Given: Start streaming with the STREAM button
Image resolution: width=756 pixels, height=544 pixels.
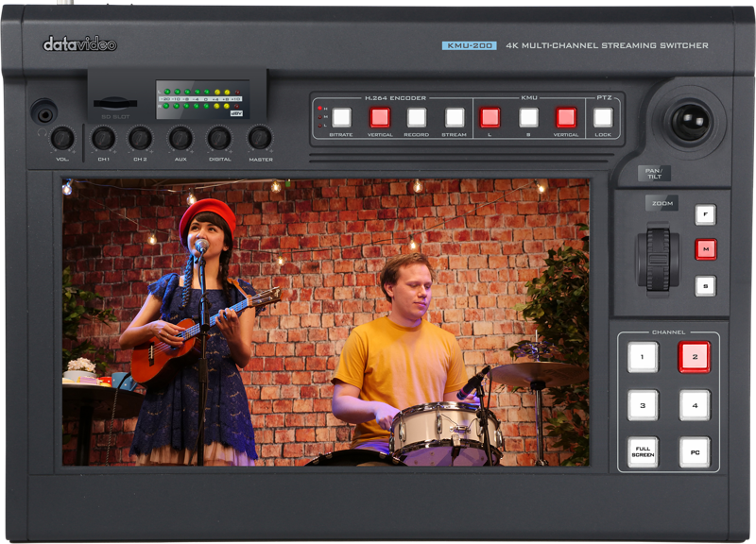Looking at the screenshot, I should [455, 117].
